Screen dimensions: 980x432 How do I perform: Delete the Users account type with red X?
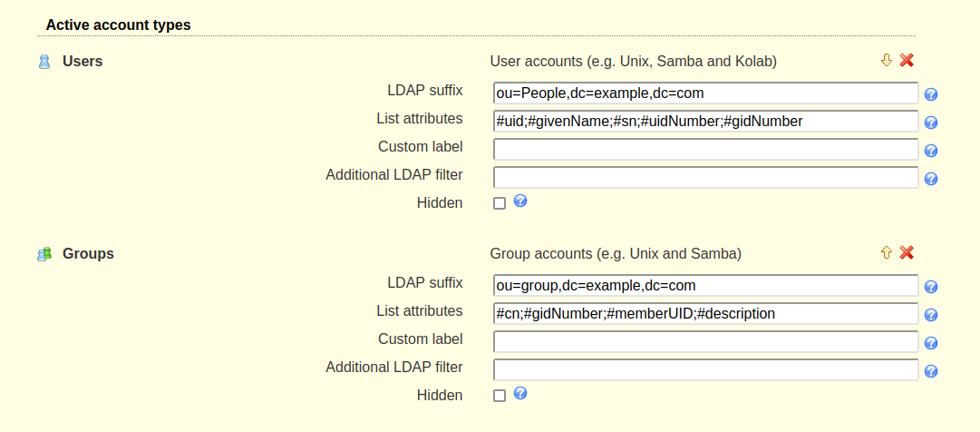point(907,61)
